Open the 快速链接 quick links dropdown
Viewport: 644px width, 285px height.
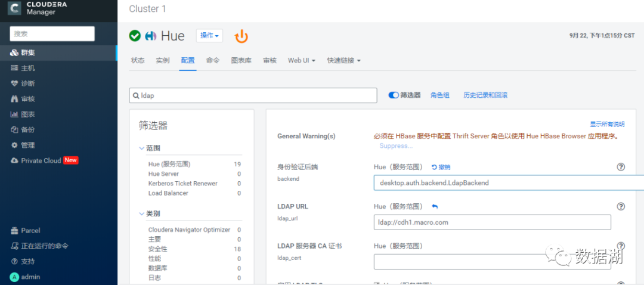[x=344, y=60]
